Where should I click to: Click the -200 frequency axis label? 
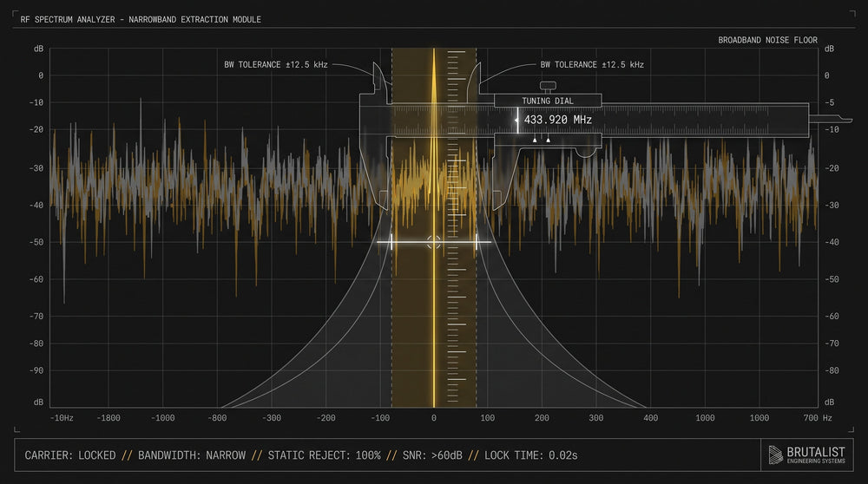325,418
